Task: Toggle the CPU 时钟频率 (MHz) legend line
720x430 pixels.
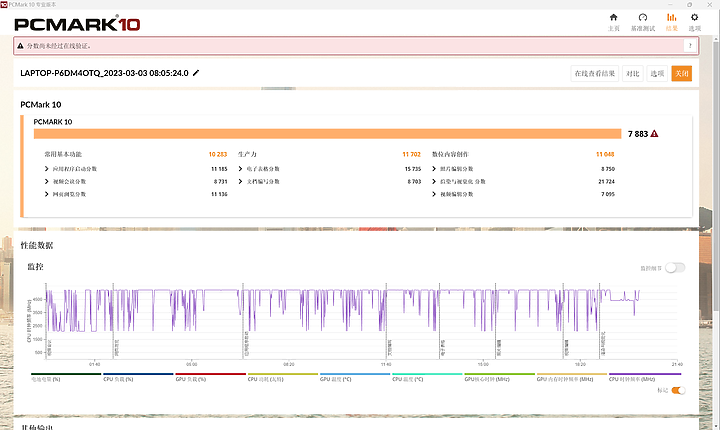Action: 644,377
